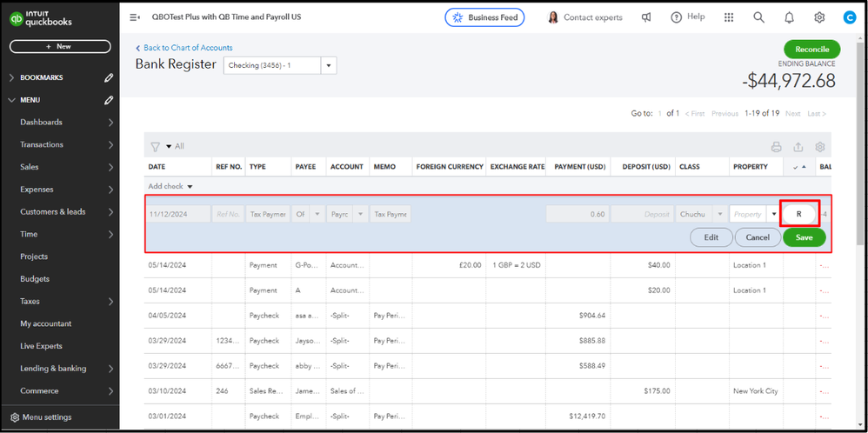Open the Chuchu class dropdown arrow
This screenshot has height=433, width=868.
pyautogui.click(x=719, y=214)
